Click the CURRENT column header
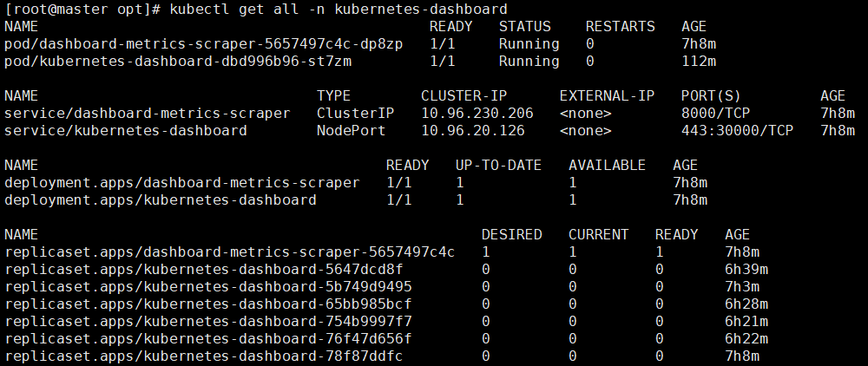 598,235
